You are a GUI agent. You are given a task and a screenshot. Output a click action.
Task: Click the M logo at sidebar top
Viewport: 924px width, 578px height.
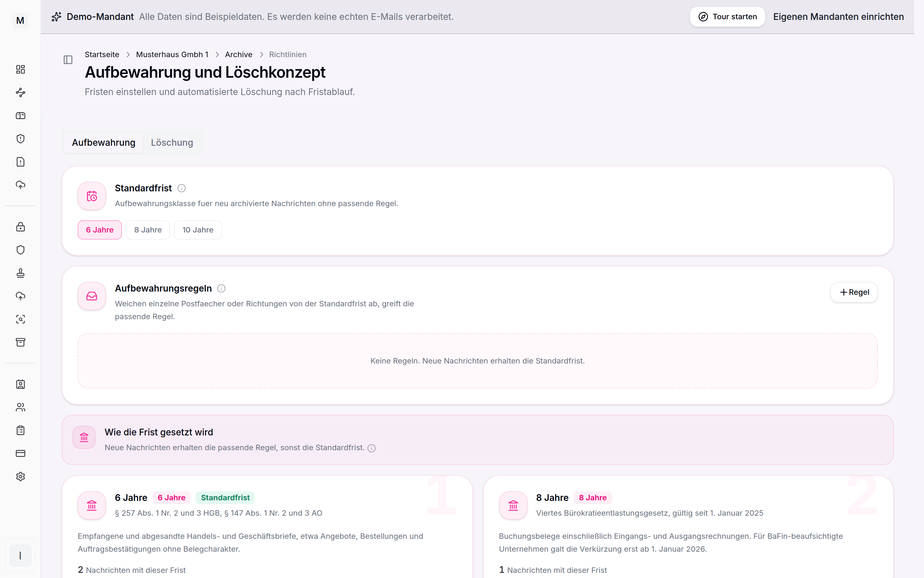coord(20,20)
